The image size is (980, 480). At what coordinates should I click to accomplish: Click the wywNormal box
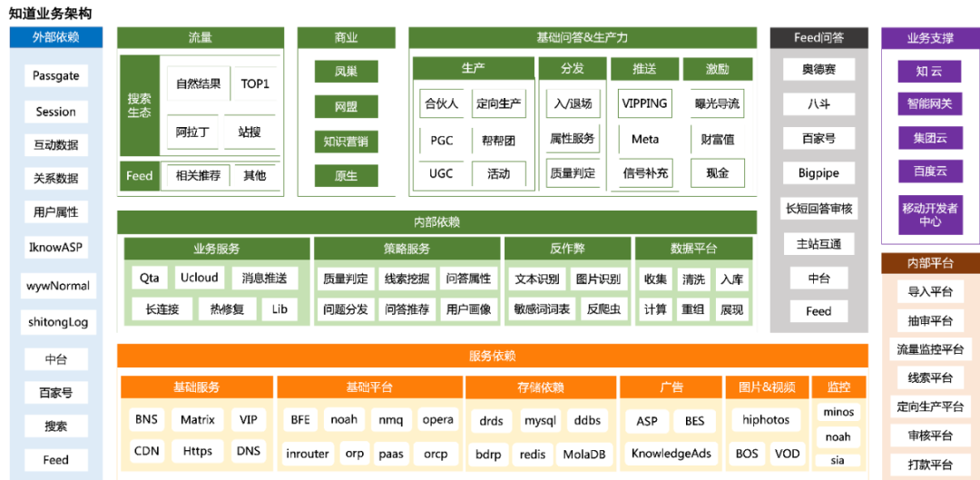point(57,286)
